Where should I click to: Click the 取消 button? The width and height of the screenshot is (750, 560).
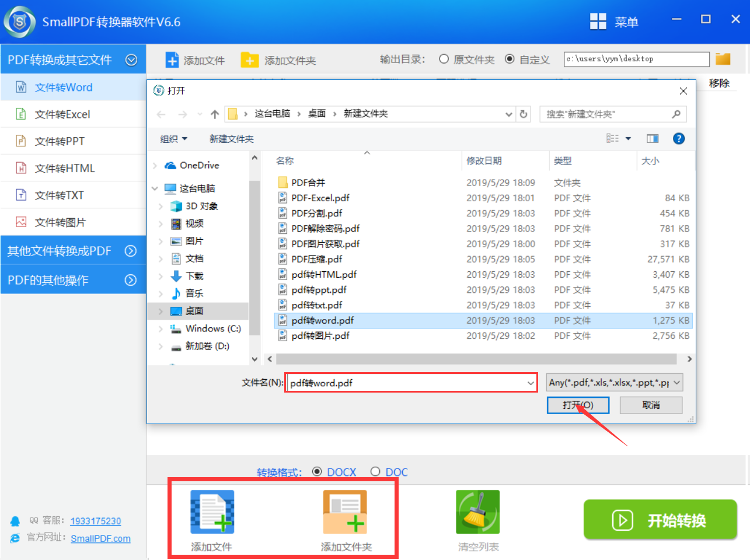tap(651, 405)
